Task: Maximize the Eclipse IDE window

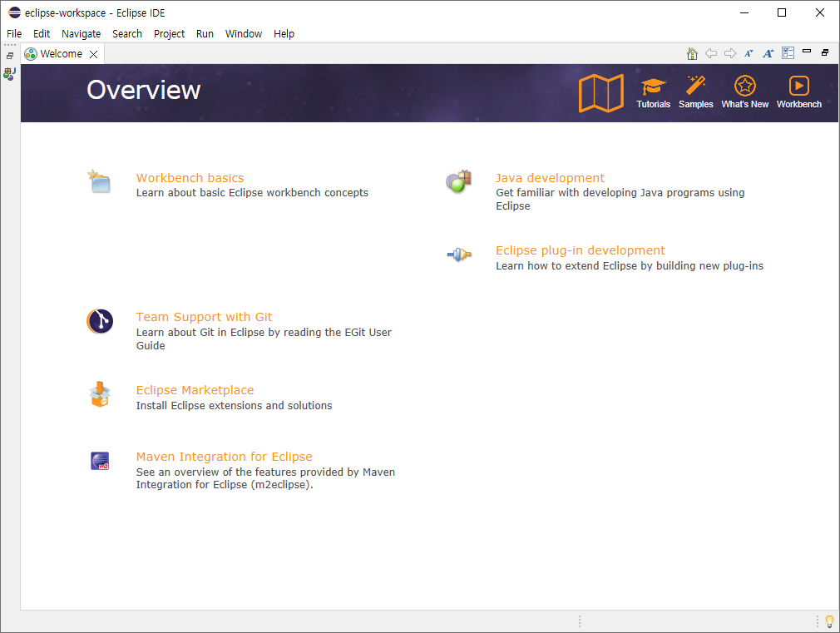Action: point(782,12)
